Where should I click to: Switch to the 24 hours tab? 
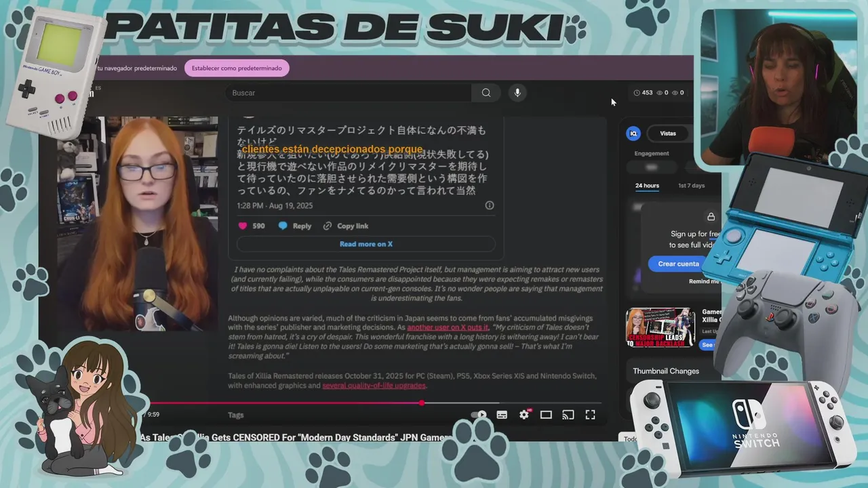pyautogui.click(x=647, y=186)
